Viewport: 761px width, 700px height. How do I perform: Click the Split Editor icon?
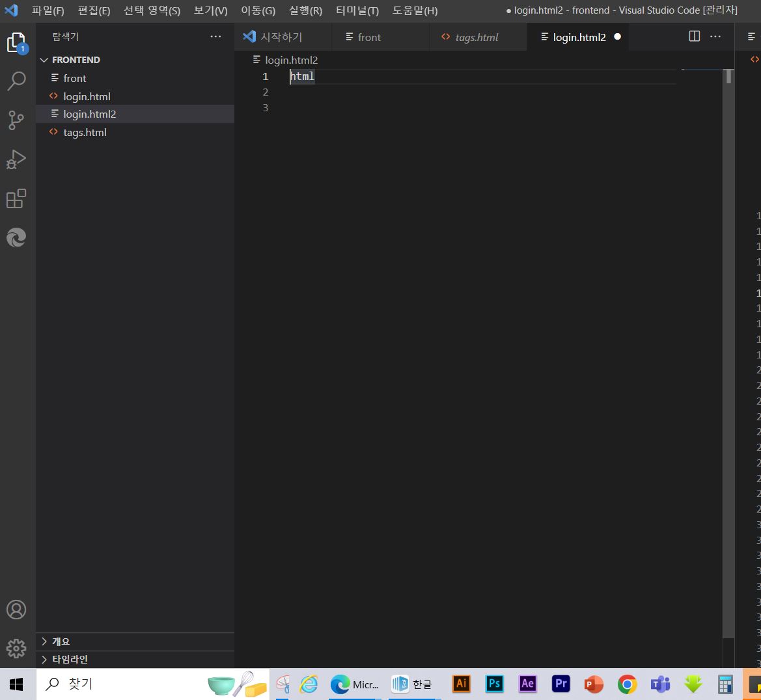(695, 36)
